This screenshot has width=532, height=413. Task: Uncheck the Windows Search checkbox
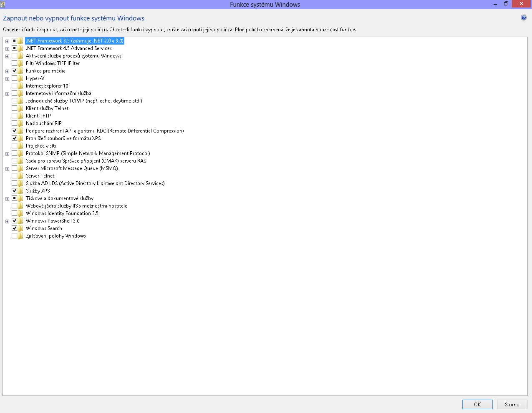(14, 228)
